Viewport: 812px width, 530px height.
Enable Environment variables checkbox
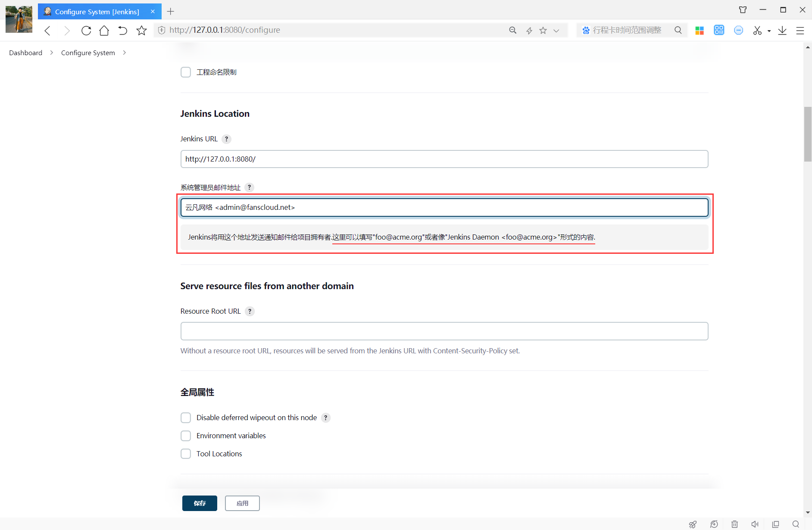186,436
